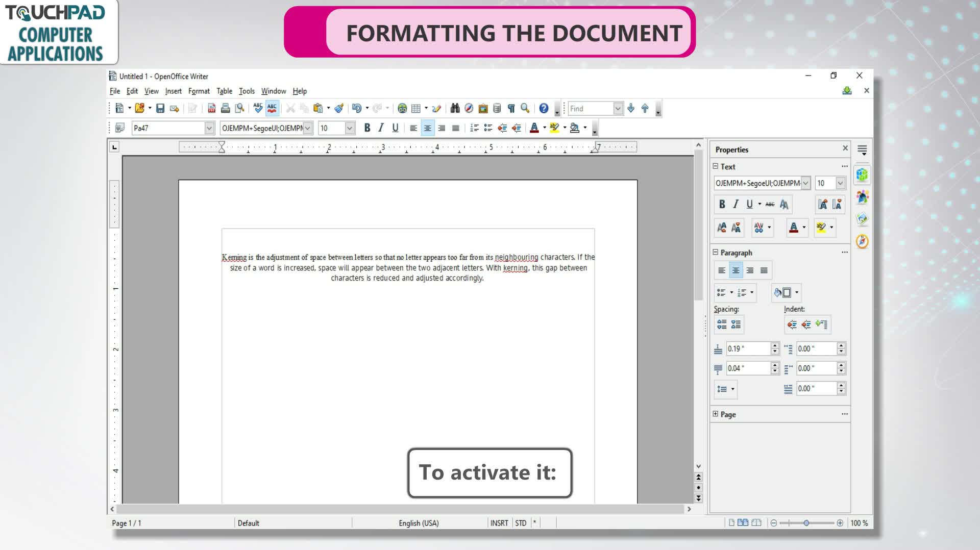Viewport: 980px width, 550px height.
Task: Click Increase Indent icon in sidebar
Action: tap(792, 324)
